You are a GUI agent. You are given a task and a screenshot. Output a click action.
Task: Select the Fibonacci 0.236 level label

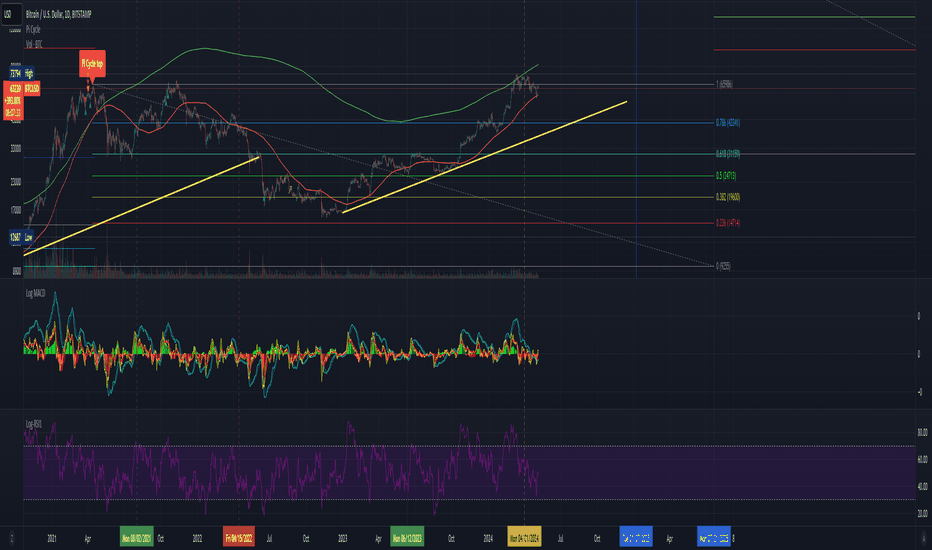point(728,224)
